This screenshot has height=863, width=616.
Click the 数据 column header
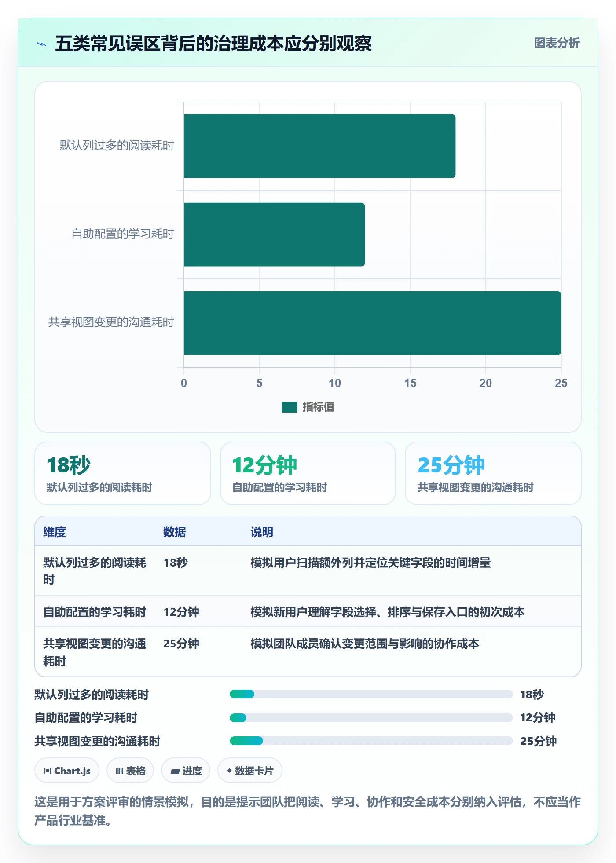tap(174, 532)
